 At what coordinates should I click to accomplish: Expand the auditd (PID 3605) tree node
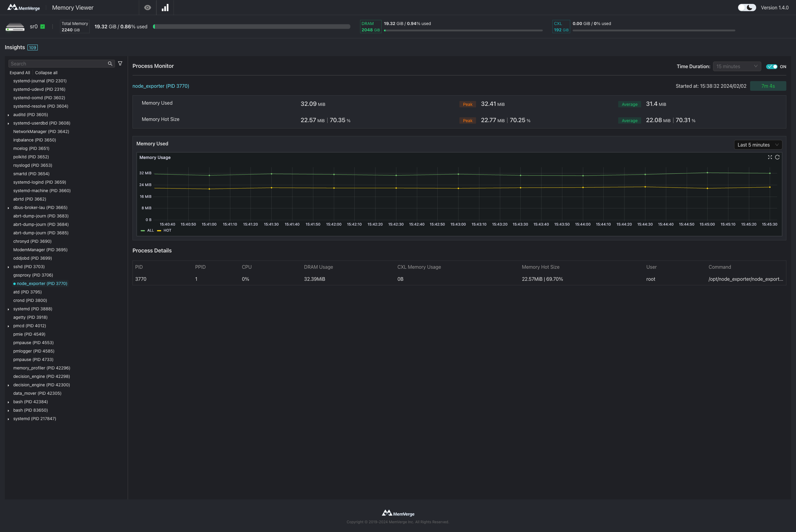click(x=8, y=115)
